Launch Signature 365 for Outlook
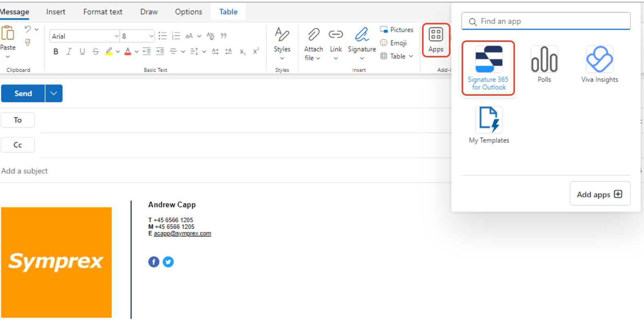The image size is (644, 331). (488, 68)
